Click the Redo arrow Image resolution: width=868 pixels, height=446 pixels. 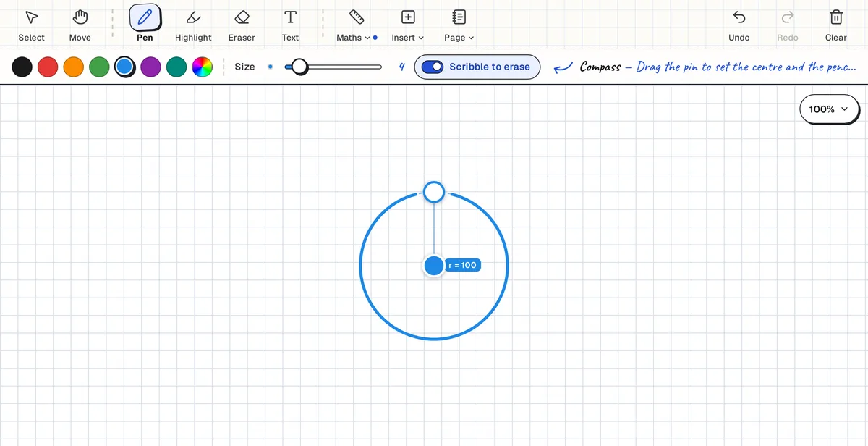tap(788, 25)
